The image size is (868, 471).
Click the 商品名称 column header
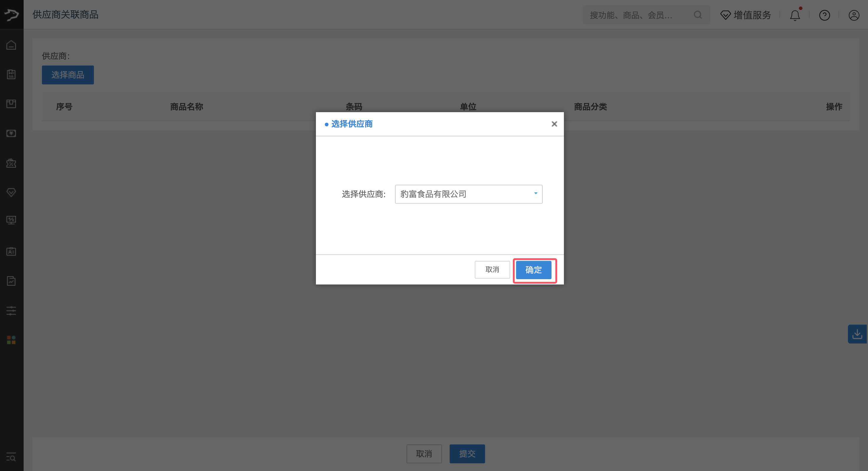pyautogui.click(x=187, y=107)
